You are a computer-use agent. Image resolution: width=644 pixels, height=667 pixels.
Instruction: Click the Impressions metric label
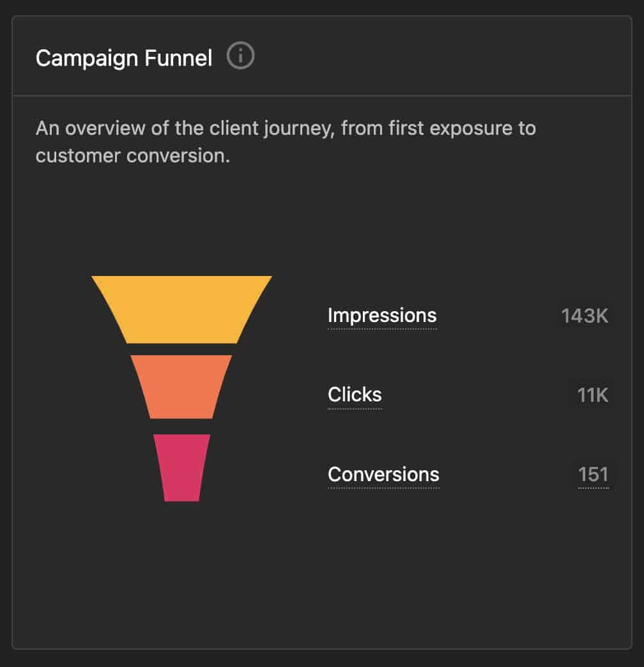[x=382, y=315]
